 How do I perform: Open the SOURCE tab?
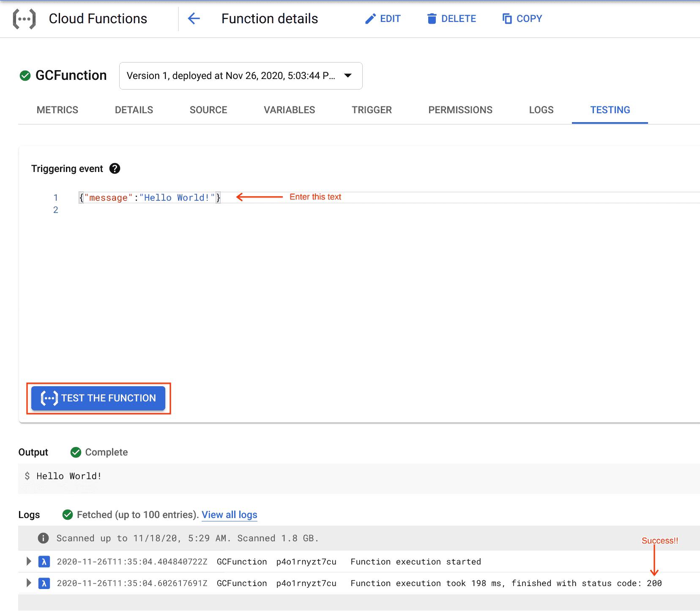point(208,110)
